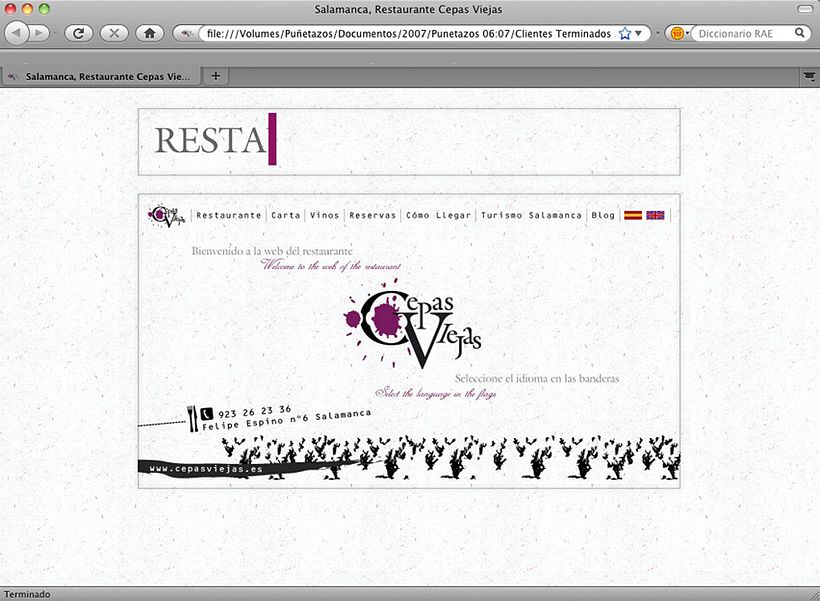Open the list all tabs dropdown
This screenshot has width=820, height=601.
[x=808, y=75]
